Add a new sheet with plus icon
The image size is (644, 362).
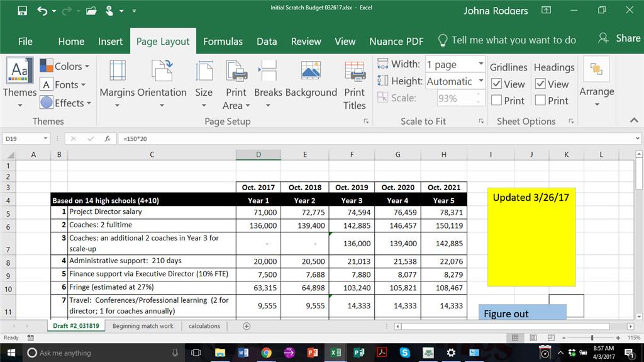(x=247, y=326)
